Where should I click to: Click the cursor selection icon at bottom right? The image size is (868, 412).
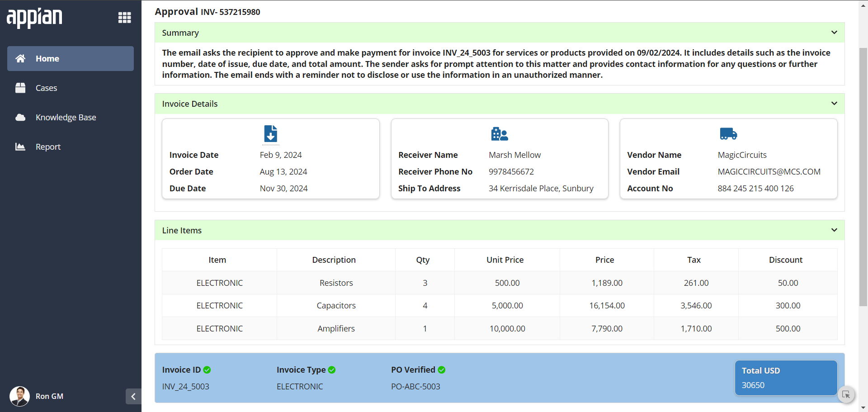pos(846,395)
